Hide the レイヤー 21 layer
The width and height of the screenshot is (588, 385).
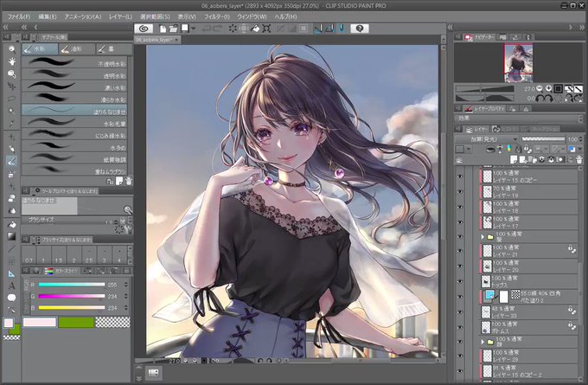point(460,251)
